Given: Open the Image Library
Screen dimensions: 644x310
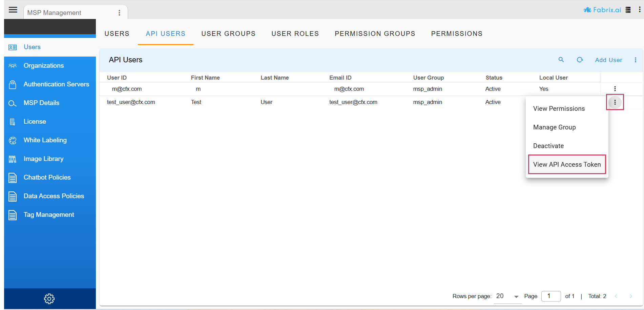Looking at the screenshot, I should (x=43, y=159).
